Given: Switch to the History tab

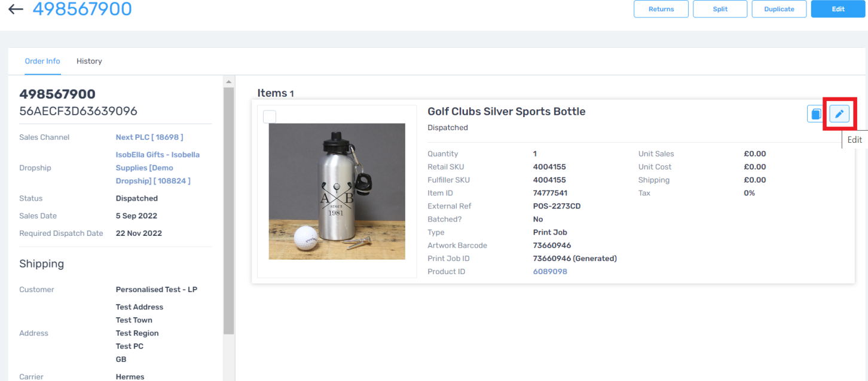Looking at the screenshot, I should [x=89, y=61].
